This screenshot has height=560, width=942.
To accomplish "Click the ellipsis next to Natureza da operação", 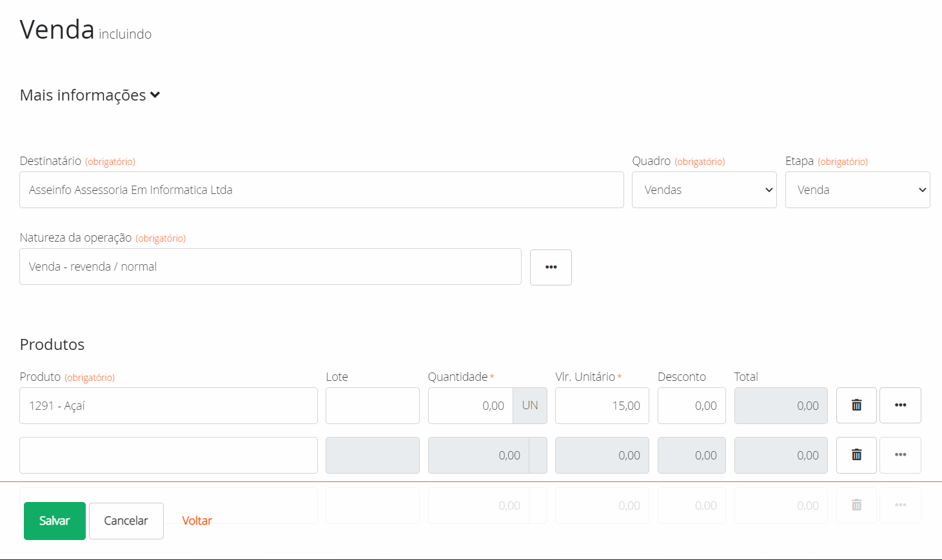I will pos(551,267).
